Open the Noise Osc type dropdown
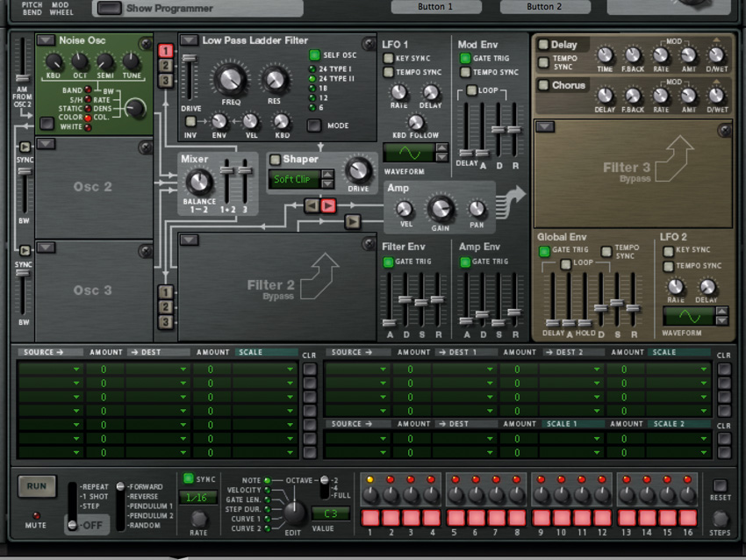The height and width of the screenshot is (560, 746). click(47, 40)
